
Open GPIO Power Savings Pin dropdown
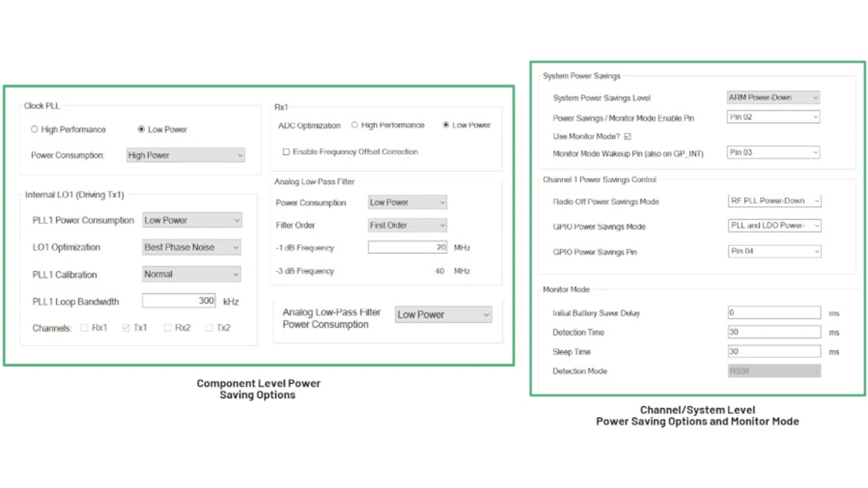coord(774,251)
